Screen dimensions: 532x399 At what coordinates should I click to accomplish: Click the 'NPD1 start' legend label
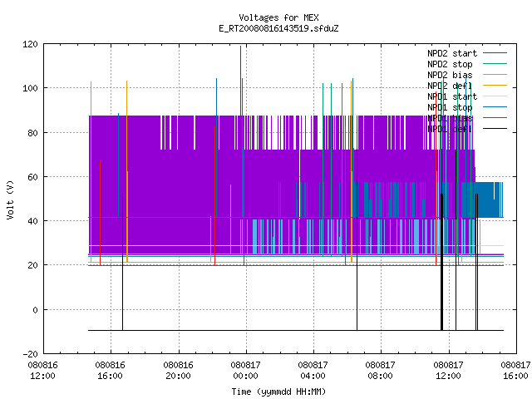pos(452,96)
